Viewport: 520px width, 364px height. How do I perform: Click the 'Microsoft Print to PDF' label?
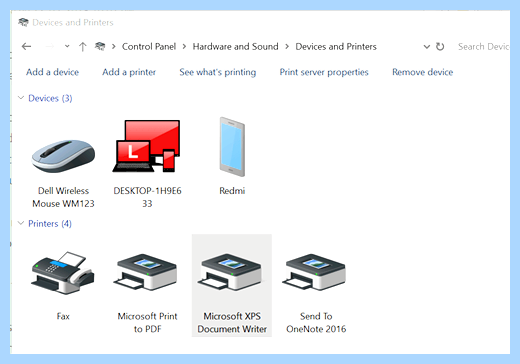[x=147, y=322]
